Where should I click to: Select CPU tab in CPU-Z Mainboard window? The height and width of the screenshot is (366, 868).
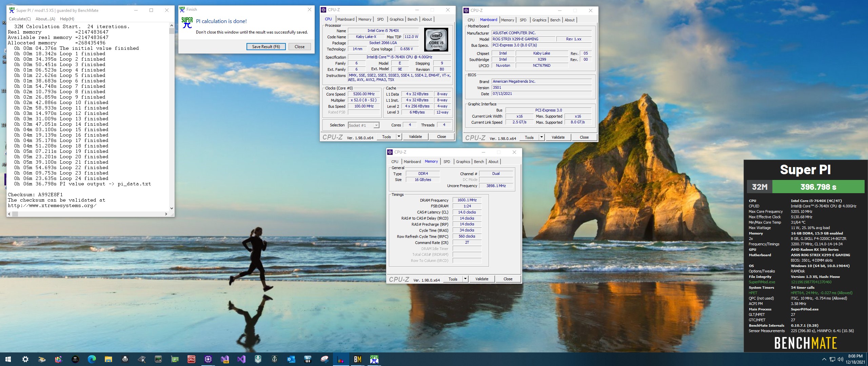click(471, 20)
